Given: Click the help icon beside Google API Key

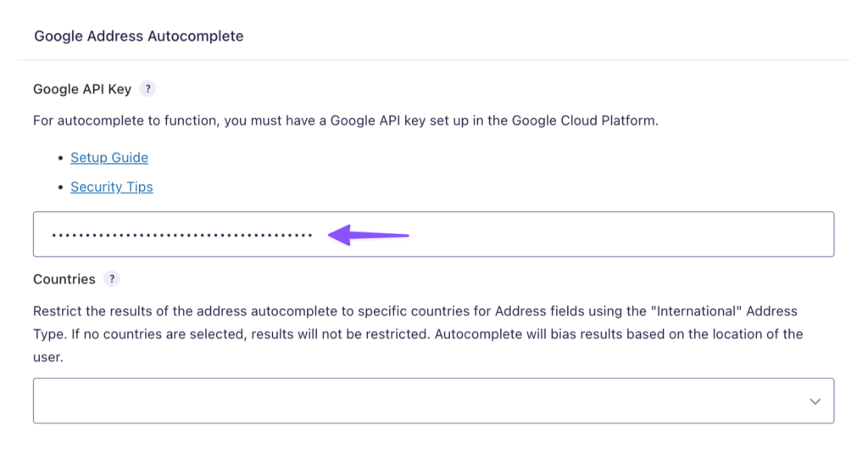Looking at the screenshot, I should (x=147, y=88).
